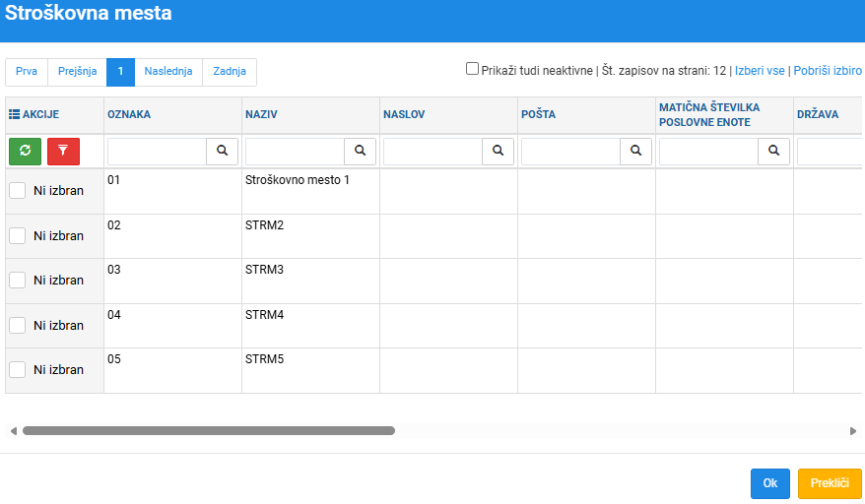Click the horizontal scrollbar thumb
Image resolution: width=865 pixels, height=504 pixels.
[209, 430]
